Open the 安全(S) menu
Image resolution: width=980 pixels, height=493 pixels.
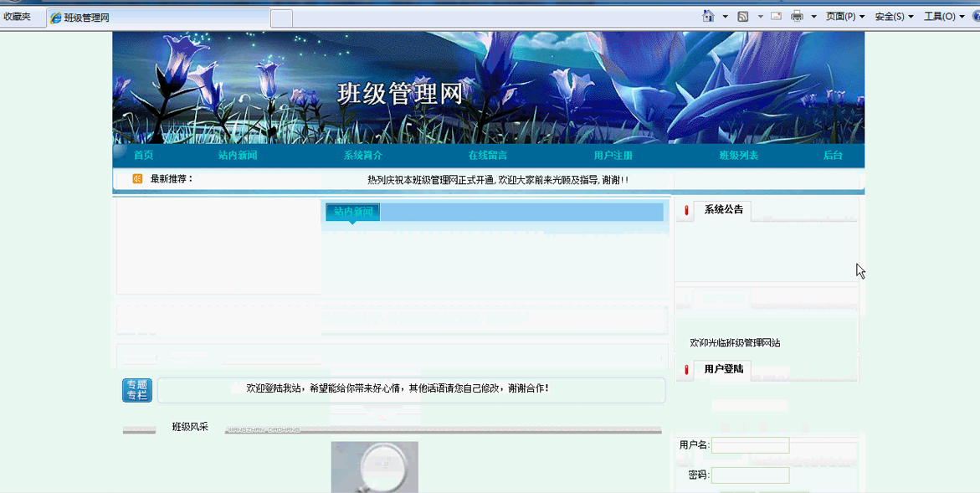pyautogui.click(x=895, y=17)
